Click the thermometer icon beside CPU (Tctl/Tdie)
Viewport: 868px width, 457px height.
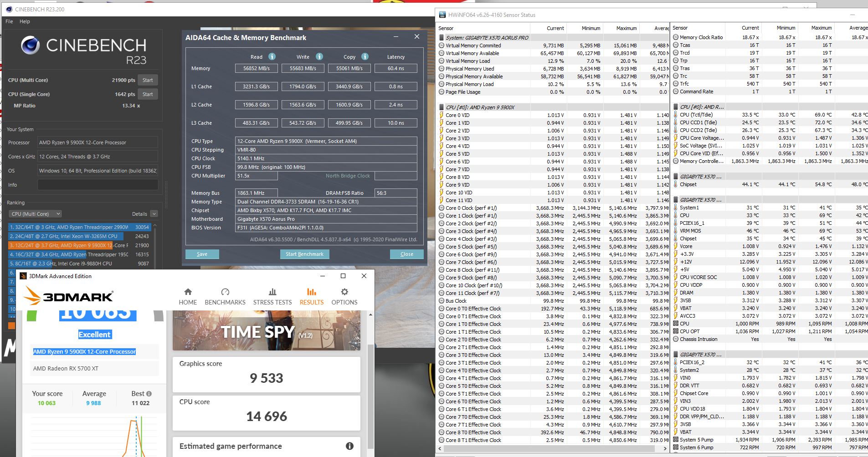pyautogui.click(x=676, y=115)
